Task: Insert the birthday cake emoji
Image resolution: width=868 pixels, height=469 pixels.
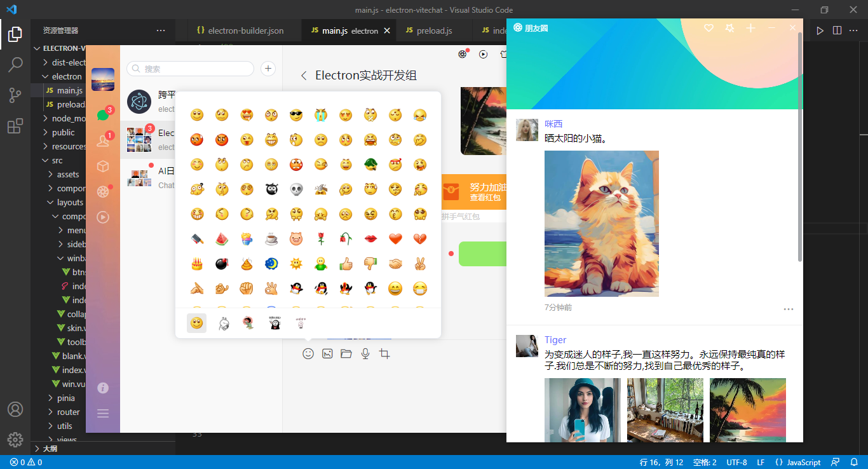Action: click(197, 264)
